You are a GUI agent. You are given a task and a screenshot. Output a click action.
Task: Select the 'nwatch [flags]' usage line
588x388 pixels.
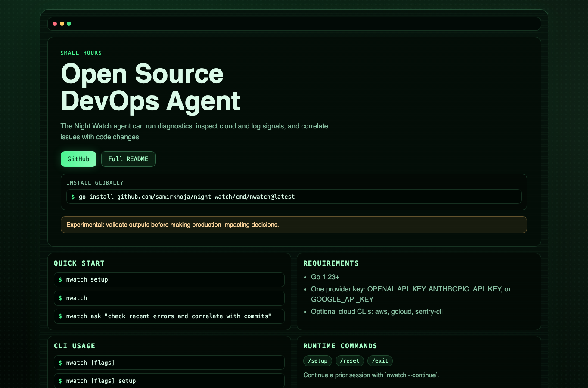[x=169, y=363]
